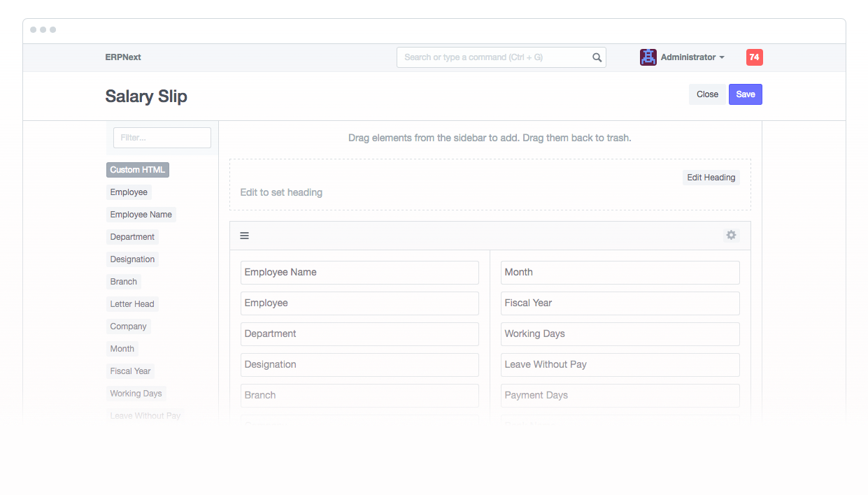The height and width of the screenshot is (495, 868).
Task: Click the Fiscal Year field in layout
Action: coord(620,303)
